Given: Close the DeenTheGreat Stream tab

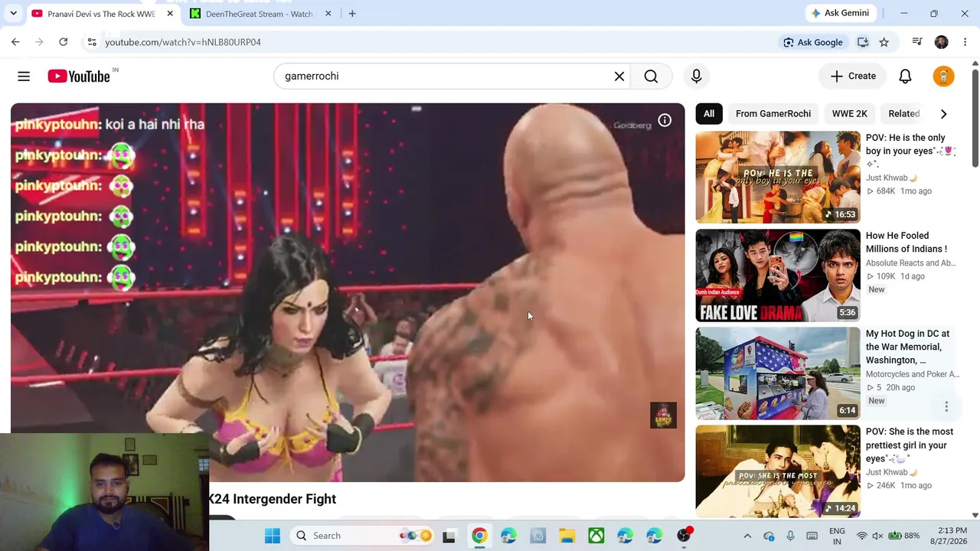Looking at the screenshot, I should click(x=328, y=14).
